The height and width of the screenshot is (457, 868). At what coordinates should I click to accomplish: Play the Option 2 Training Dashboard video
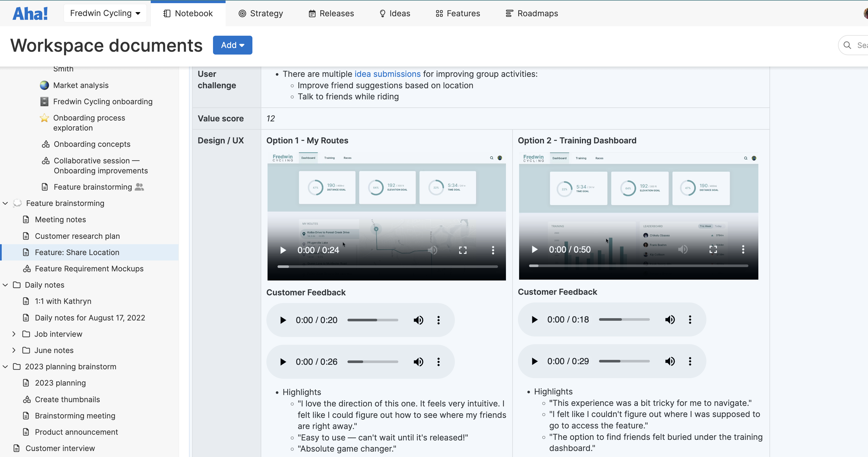535,249
